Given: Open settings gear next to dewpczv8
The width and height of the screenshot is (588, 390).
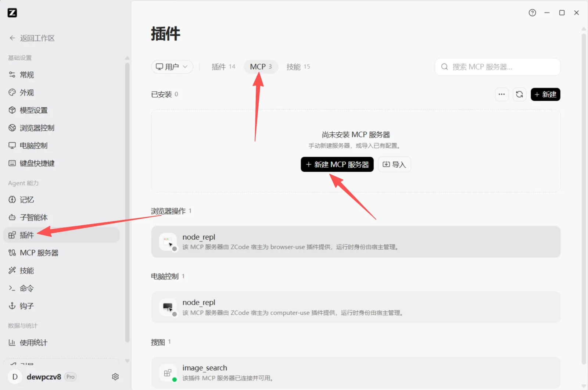Looking at the screenshot, I should tap(115, 377).
